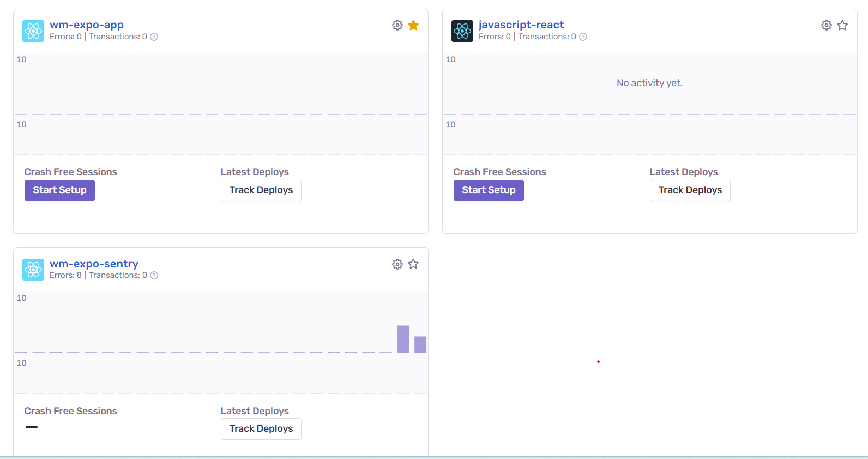This screenshot has width=868, height=459.
Task: Open the wm-expo-sentry project link
Action: [x=94, y=264]
